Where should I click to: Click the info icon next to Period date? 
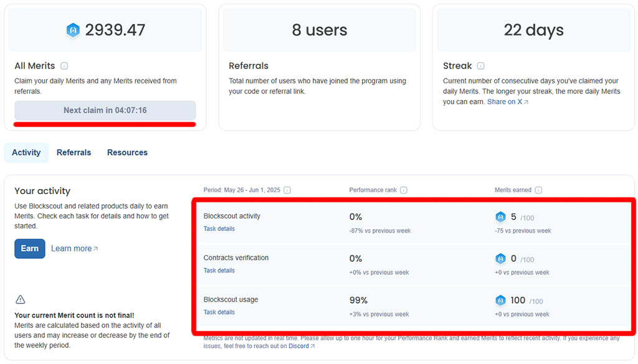(x=287, y=190)
